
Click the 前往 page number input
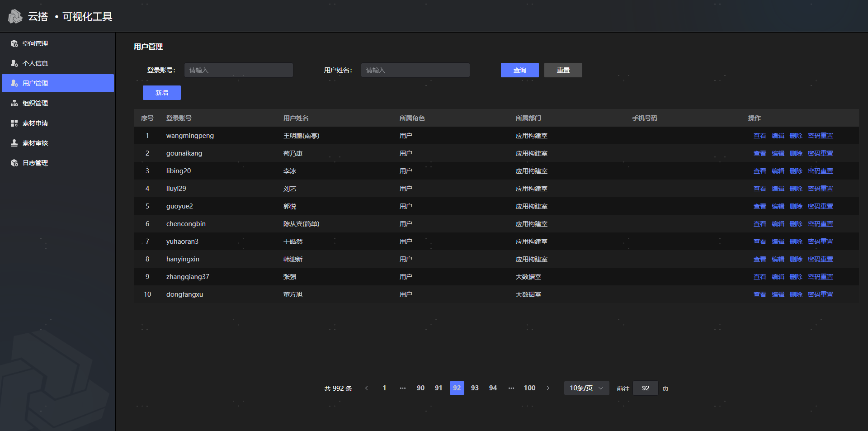[645, 388]
